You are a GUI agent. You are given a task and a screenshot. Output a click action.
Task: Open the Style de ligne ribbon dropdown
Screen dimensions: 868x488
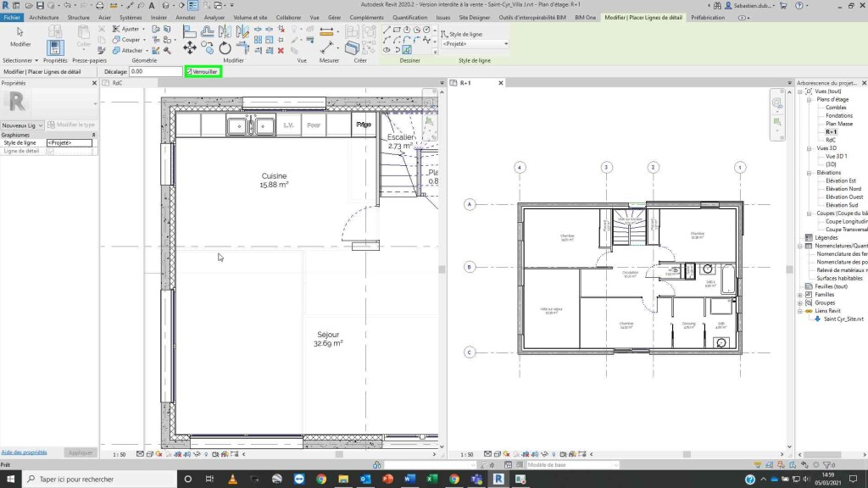coord(475,44)
